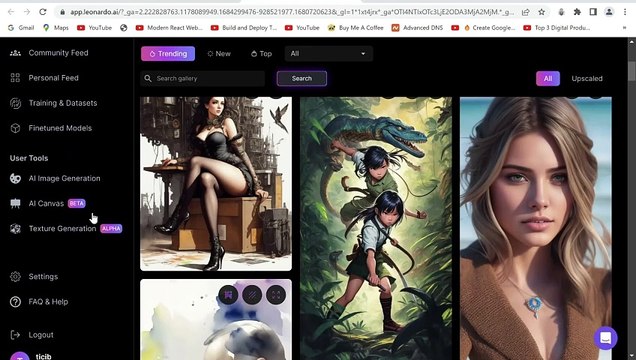Click the magnifier icon in gallery search
636x360 pixels.
148,78
